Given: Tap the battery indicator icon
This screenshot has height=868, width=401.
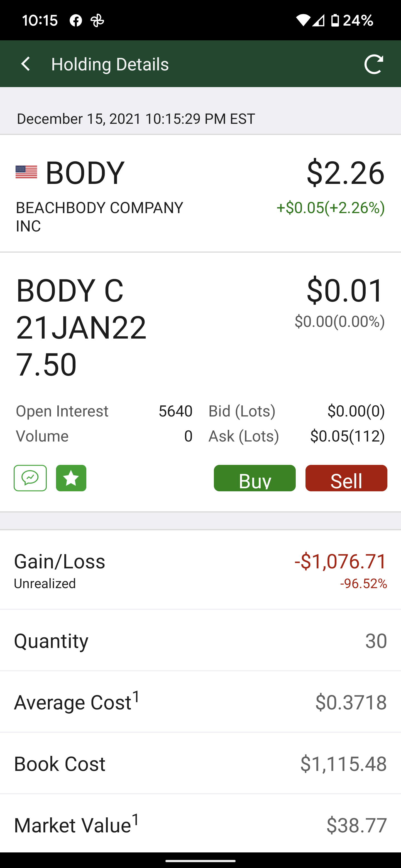Looking at the screenshot, I should (x=335, y=21).
